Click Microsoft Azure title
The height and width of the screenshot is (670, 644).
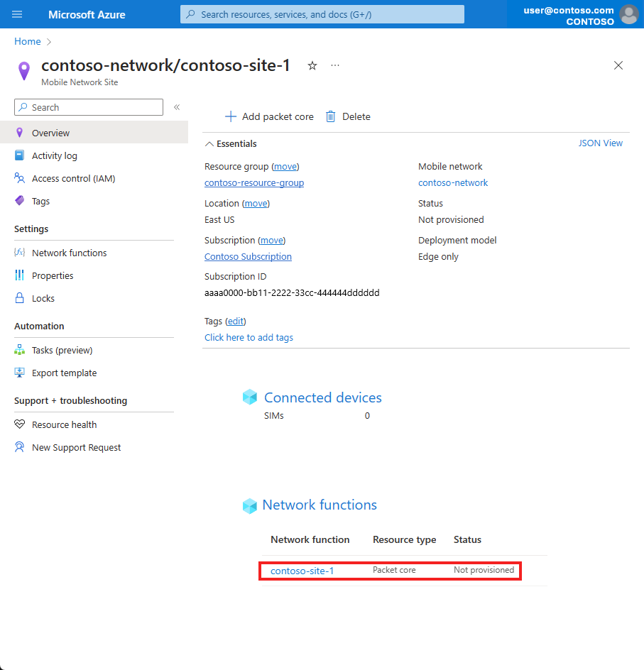87,14
